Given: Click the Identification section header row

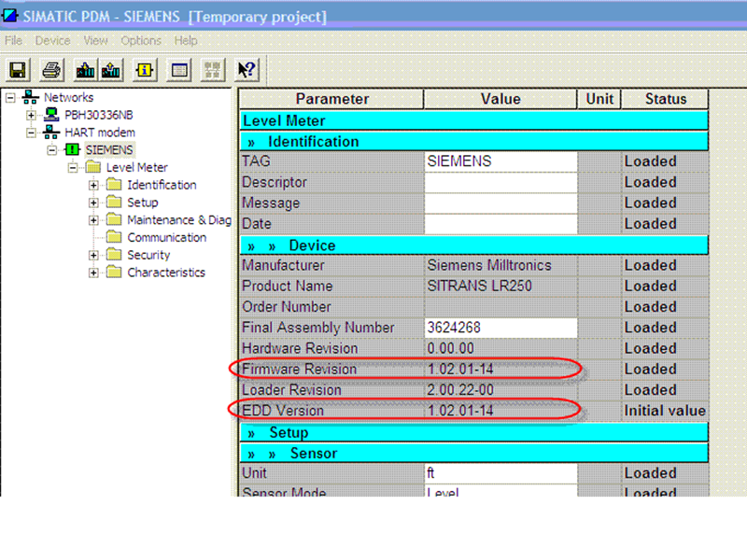Looking at the screenshot, I should click(x=474, y=142).
